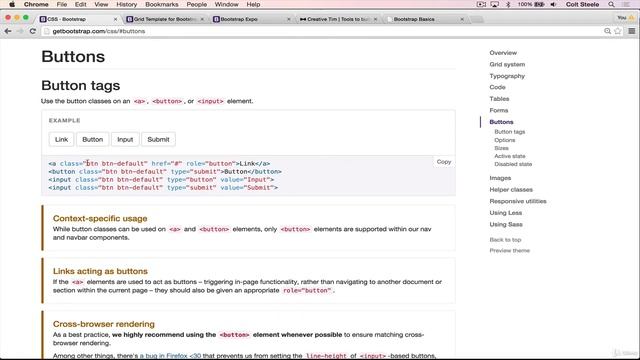640x360 pixels.
Task: Click the Back to top link
Action: (x=505, y=240)
